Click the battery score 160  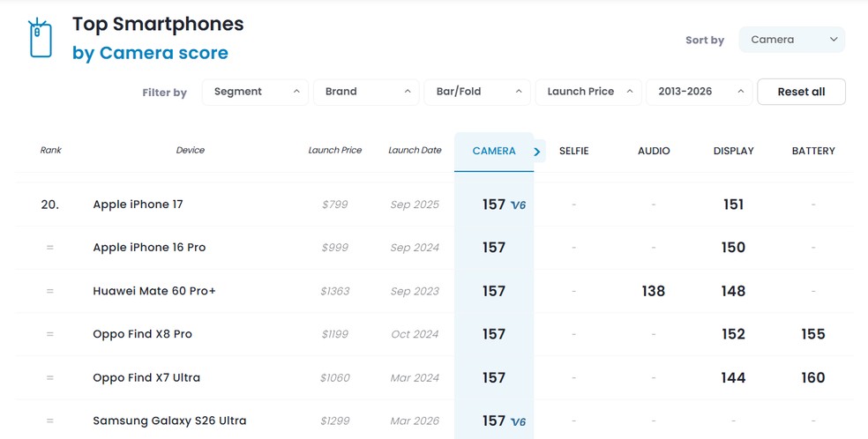coord(813,378)
